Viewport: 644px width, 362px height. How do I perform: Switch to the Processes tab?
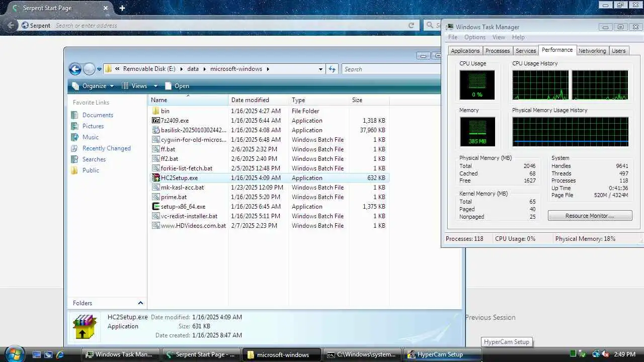(498, 51)
